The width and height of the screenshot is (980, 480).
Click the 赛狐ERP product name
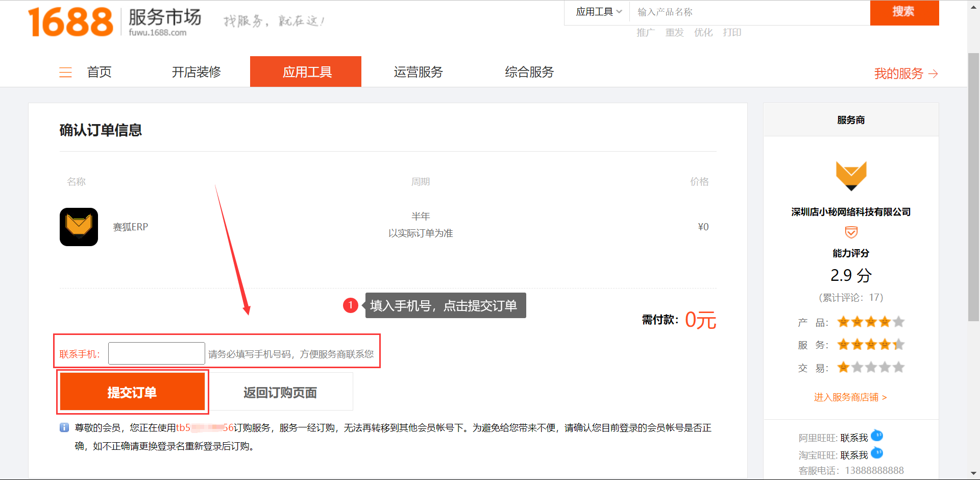click(130, 227)
